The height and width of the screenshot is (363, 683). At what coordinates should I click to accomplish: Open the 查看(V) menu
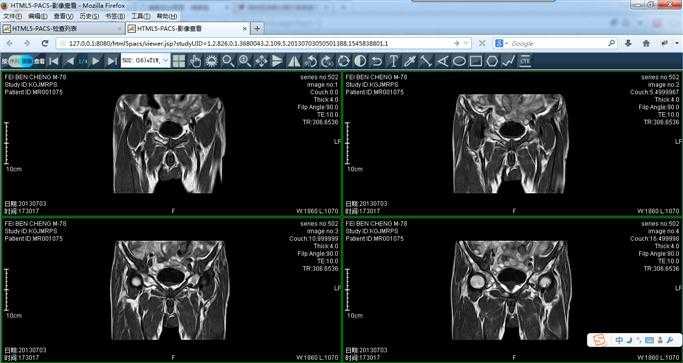click(64, 16)
